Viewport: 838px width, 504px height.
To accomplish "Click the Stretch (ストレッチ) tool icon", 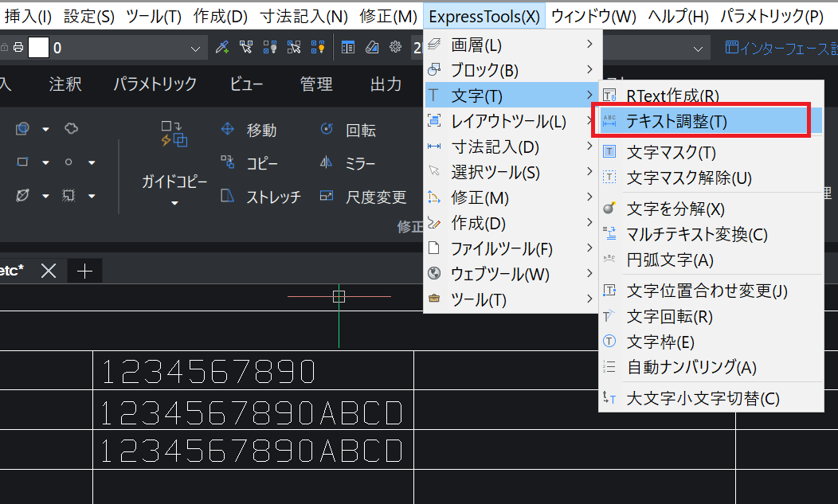I will (x=228, y=196).
